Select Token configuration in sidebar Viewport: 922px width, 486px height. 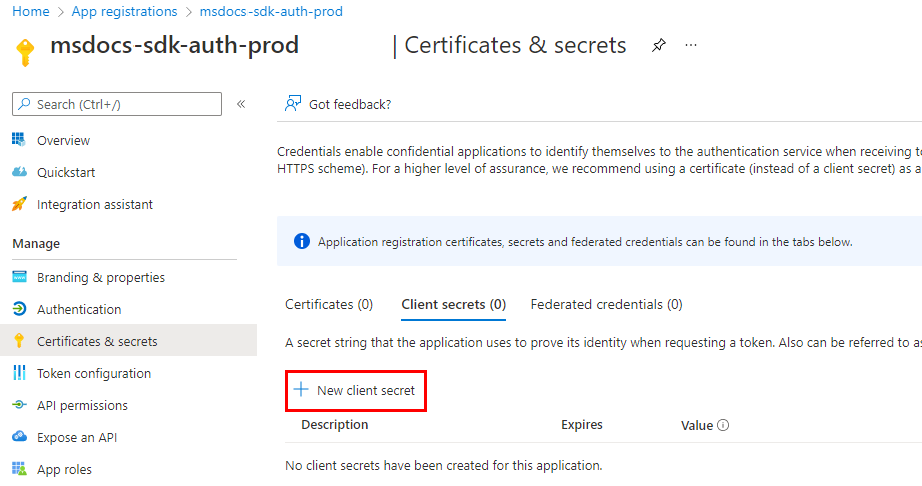click(94, 373)
